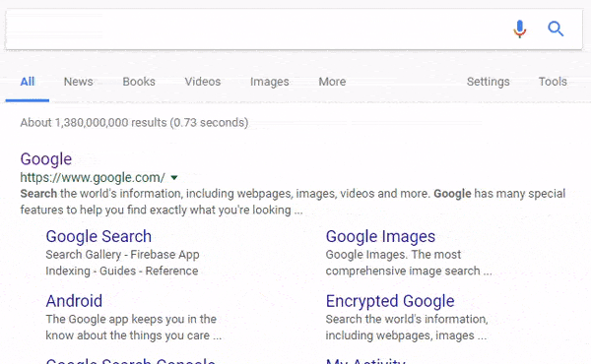Open the Google Images sitelink
This screenshot has height=364, width=591.
380,237
